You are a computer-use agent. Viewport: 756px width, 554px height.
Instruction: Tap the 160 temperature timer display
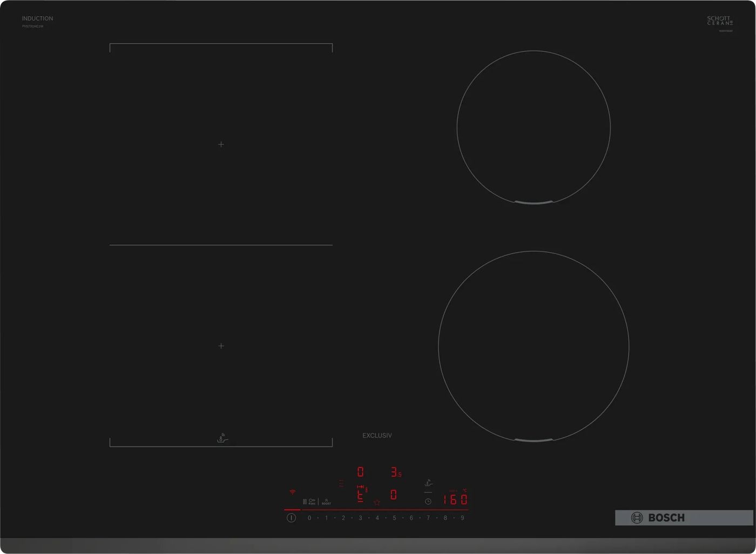[x=455, y=499]
